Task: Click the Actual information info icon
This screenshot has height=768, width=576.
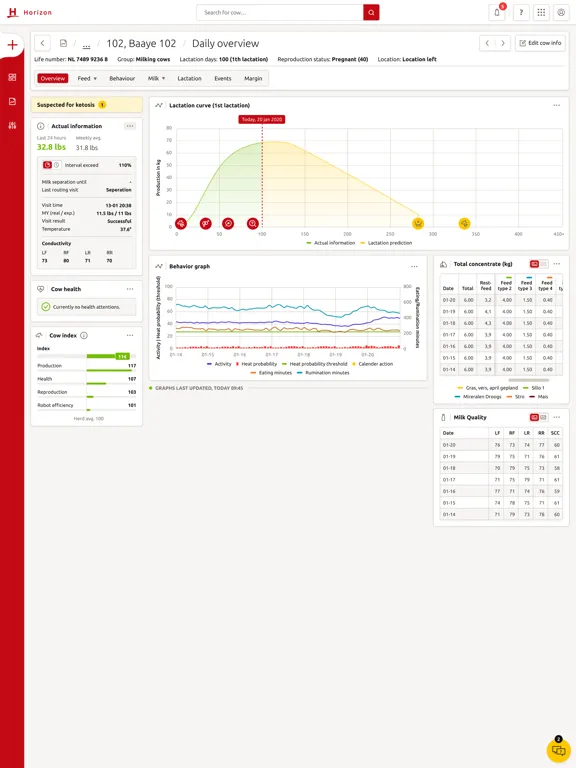Action: pyautogui.click(x=41, y=126)
